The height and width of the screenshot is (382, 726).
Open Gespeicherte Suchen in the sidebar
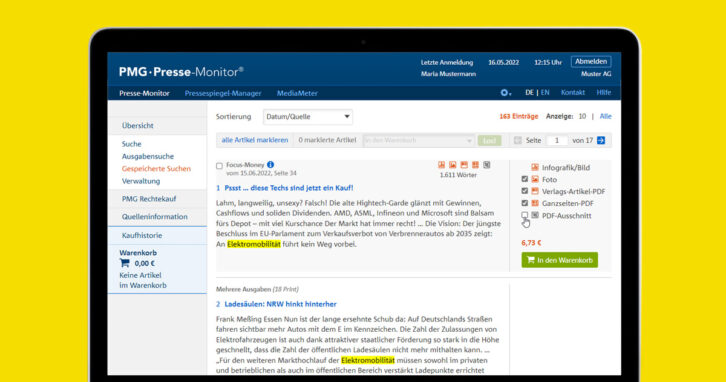click(x=156, y=169)
